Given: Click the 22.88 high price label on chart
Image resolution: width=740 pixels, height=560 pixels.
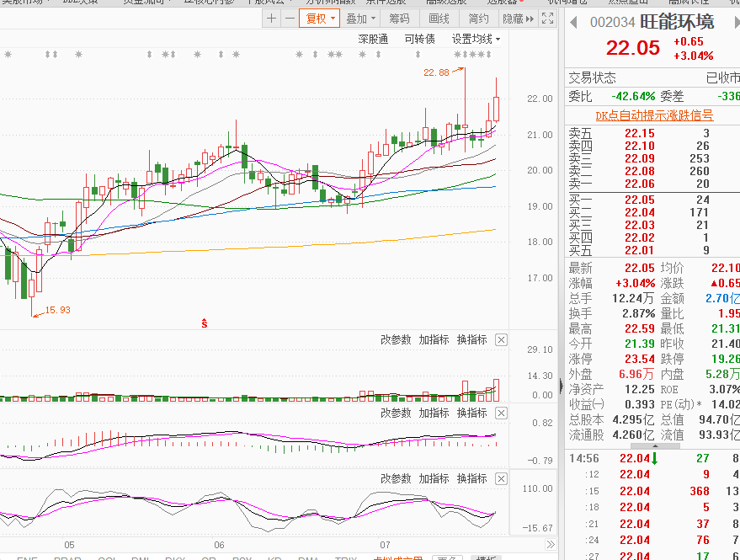Looking at the screenshot, I should pos(436,72).
